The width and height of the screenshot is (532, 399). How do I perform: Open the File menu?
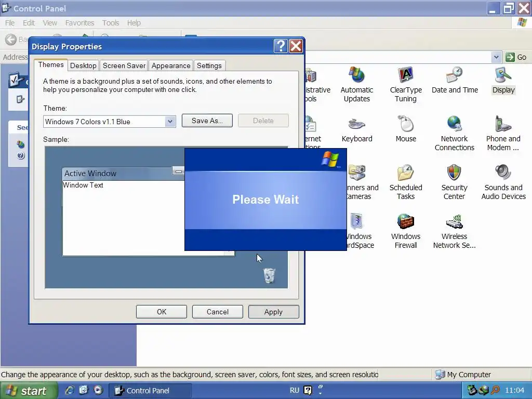pyautogui.click(x=10, y=23)
